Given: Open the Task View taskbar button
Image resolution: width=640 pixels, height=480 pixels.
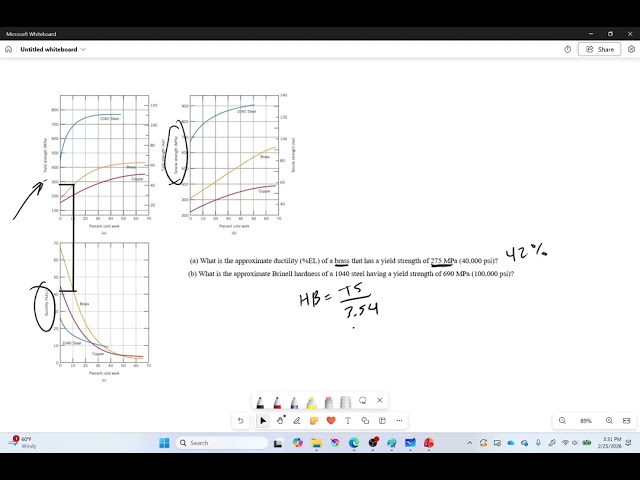Looking at the screenshot, I should tap(278, 443).
